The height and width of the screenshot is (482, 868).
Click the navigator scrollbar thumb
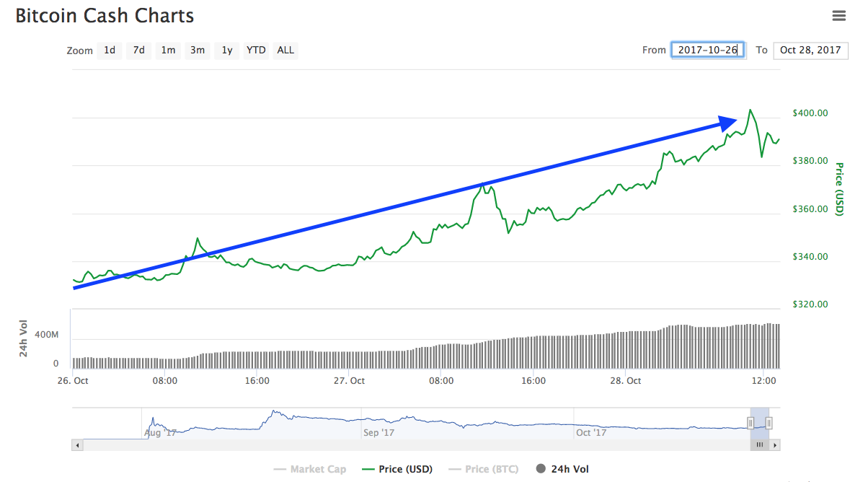pos(760,445)
